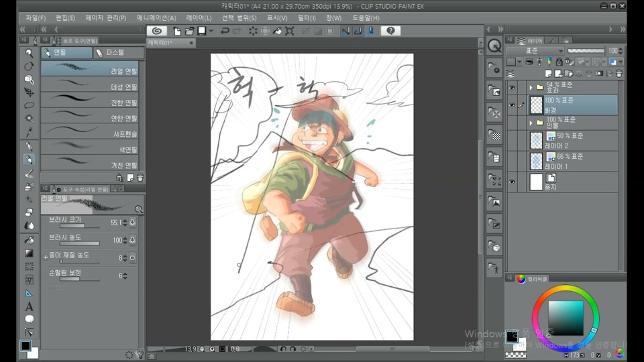Expand 종이 재질 농도 options

click(x=46, y=257)
